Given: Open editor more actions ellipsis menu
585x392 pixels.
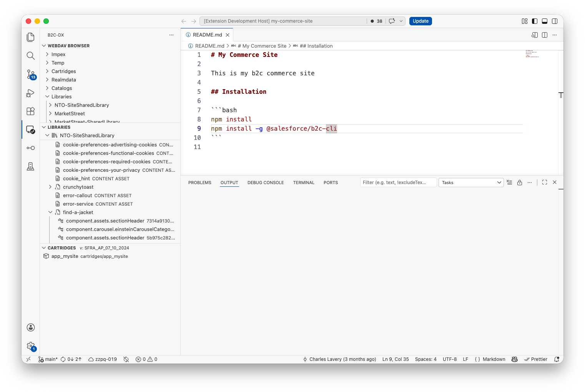Looking at the screenshot, I should click(555, 35).
